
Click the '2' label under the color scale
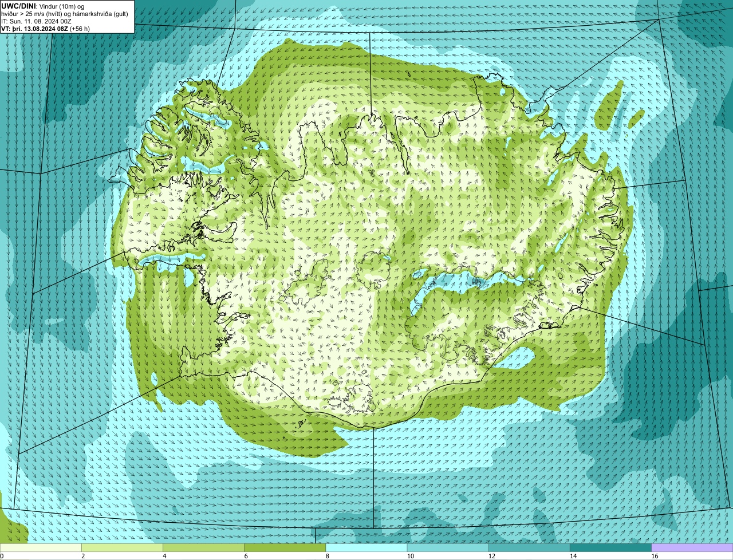[x=83, y=556]
